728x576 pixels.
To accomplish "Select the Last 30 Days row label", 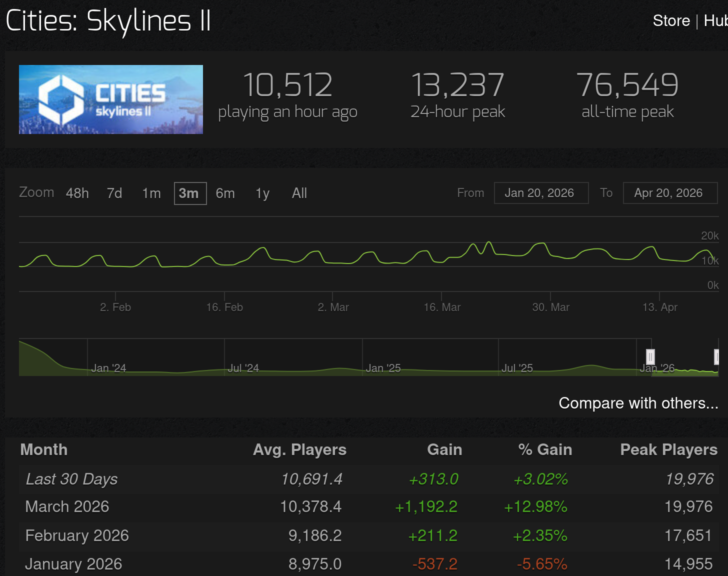I will click(71, 479).
